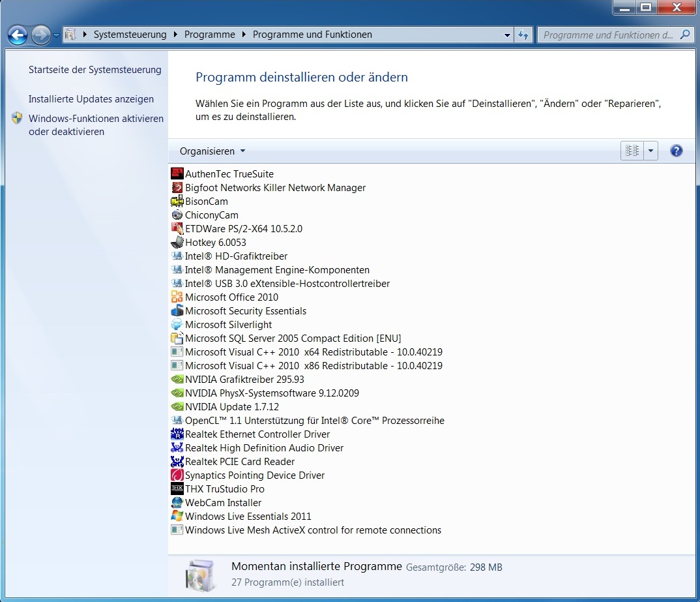Select the ChiconyCam entry text

coord(212,215)
